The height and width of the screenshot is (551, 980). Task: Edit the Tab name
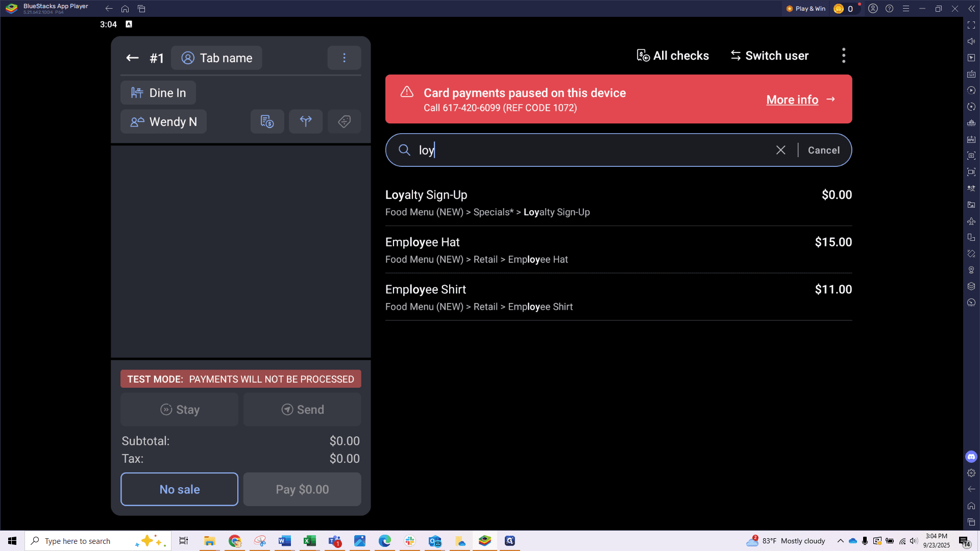216,58
